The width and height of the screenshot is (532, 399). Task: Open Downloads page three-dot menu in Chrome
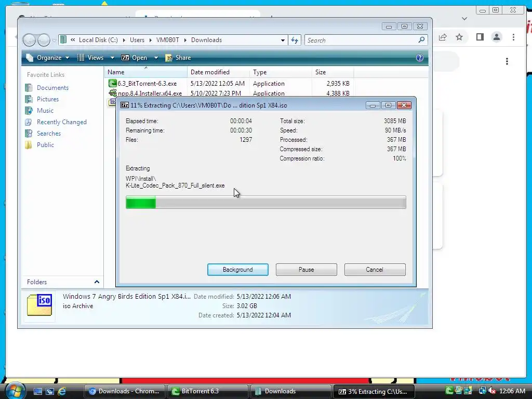pos(507,61)
